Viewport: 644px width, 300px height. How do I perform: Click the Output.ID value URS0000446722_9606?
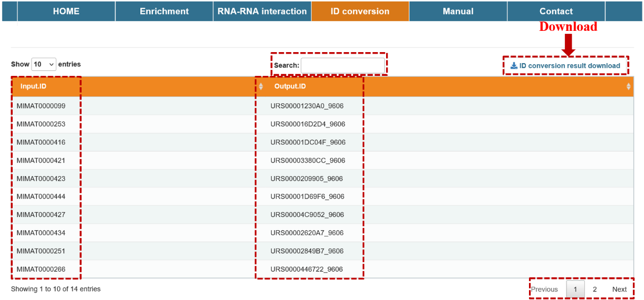pyautogui.click(x=306, y=269)
